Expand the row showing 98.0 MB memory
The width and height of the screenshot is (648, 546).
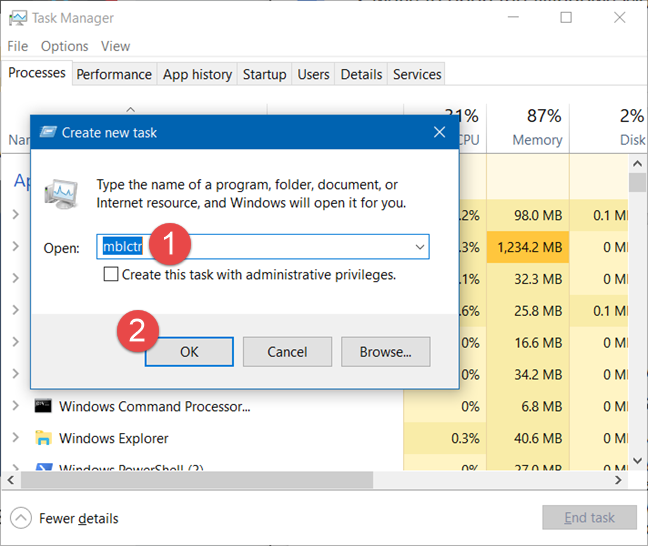click(15, 214)
